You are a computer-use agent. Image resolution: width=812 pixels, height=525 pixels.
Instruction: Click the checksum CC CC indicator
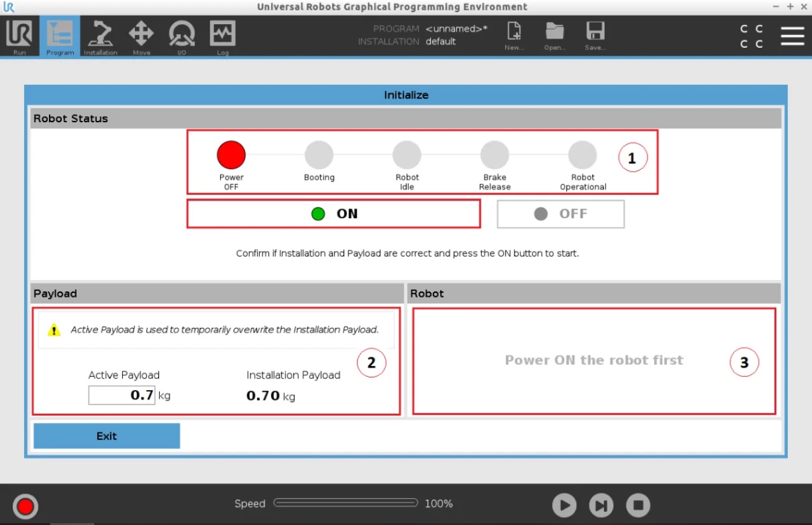pyautogui.click(x=752, y=36)
